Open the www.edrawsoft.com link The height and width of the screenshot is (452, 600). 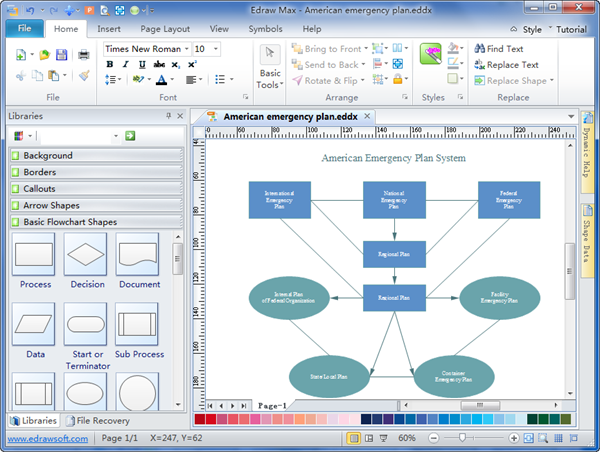45,438
